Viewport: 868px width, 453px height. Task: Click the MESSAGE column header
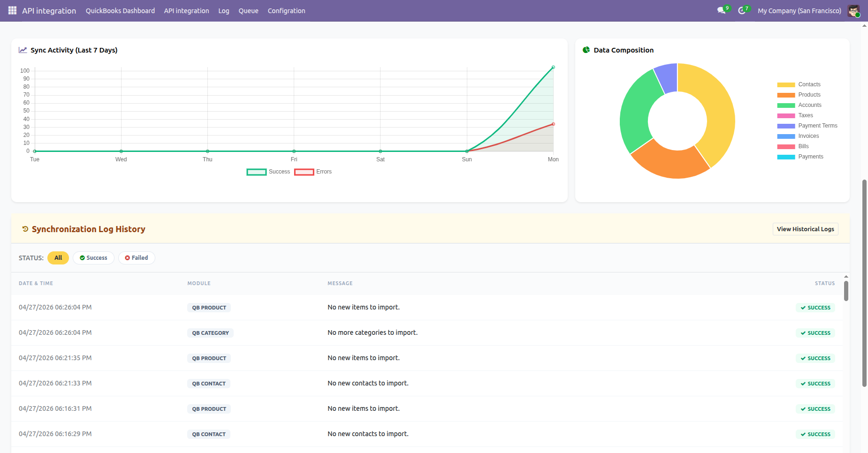click(340, 283)
